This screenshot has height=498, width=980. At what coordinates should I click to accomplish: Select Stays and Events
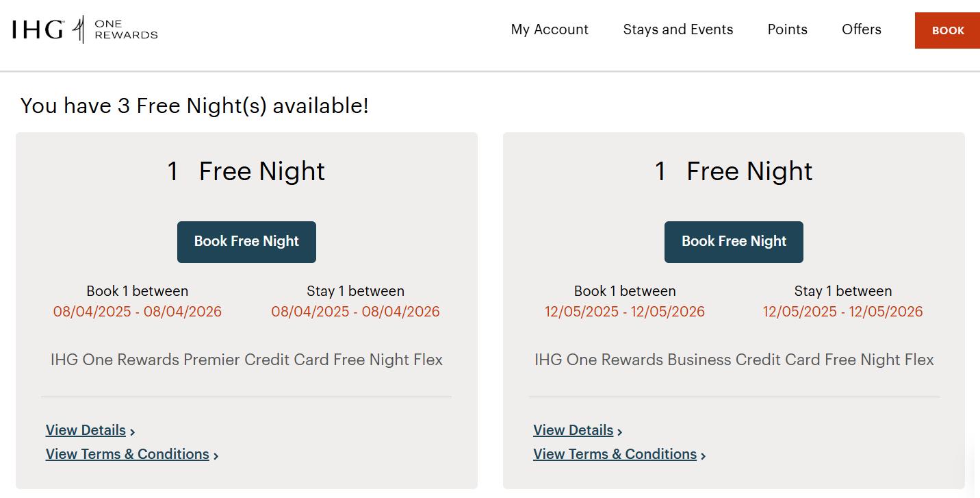click(x=678, y=29)
